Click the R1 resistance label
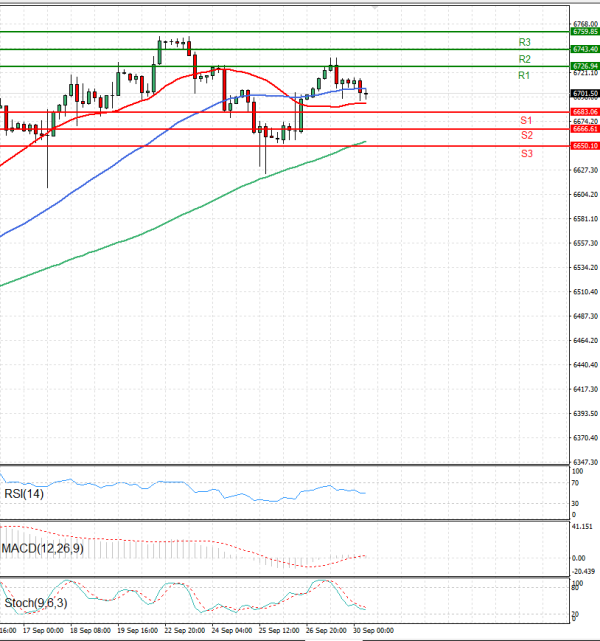This screenshot has height=641, width=600. pos(524,77)
